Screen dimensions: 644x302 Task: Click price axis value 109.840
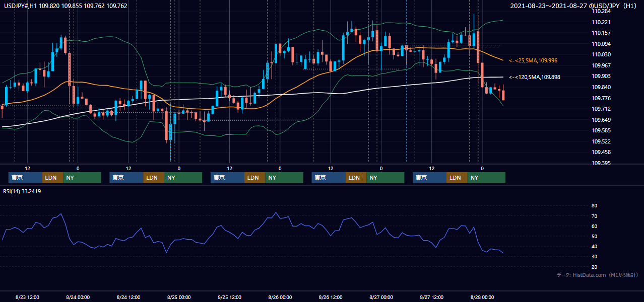tap(601, 87)
